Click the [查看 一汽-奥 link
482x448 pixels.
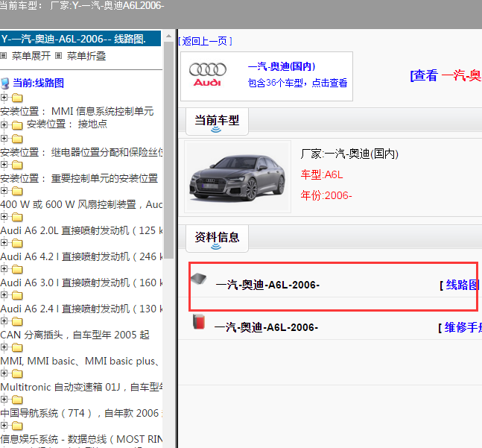point(445,75)
